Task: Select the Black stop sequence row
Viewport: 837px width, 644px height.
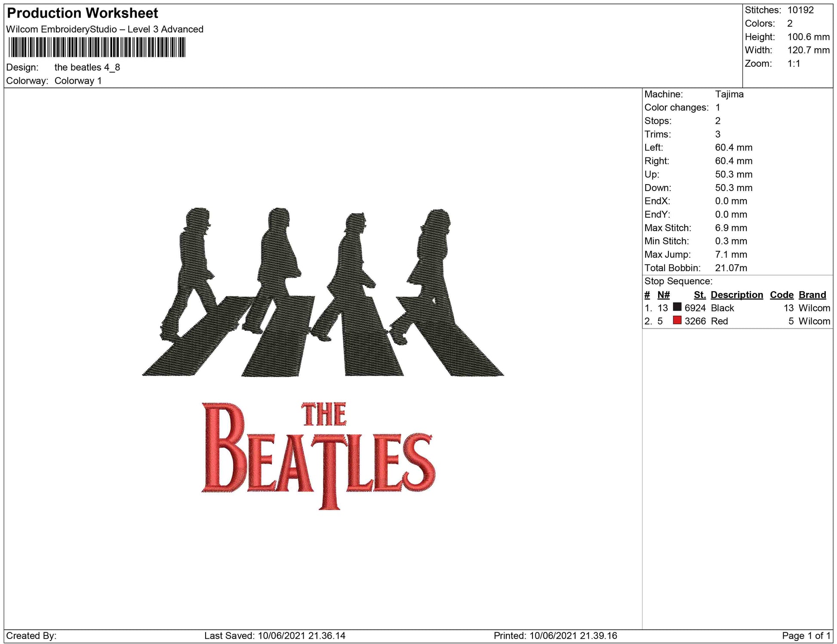Action: pyautogui.click(x=736, y=308)
